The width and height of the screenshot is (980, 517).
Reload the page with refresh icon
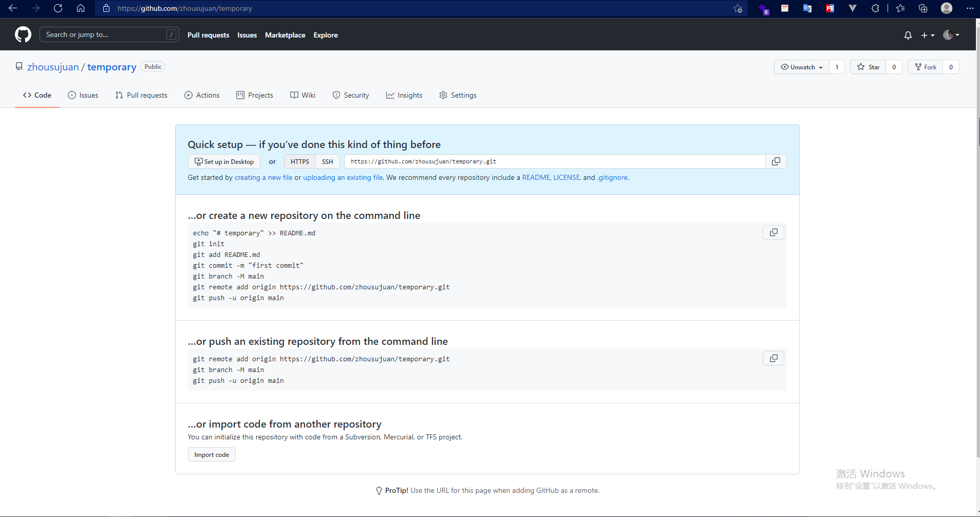58,8
